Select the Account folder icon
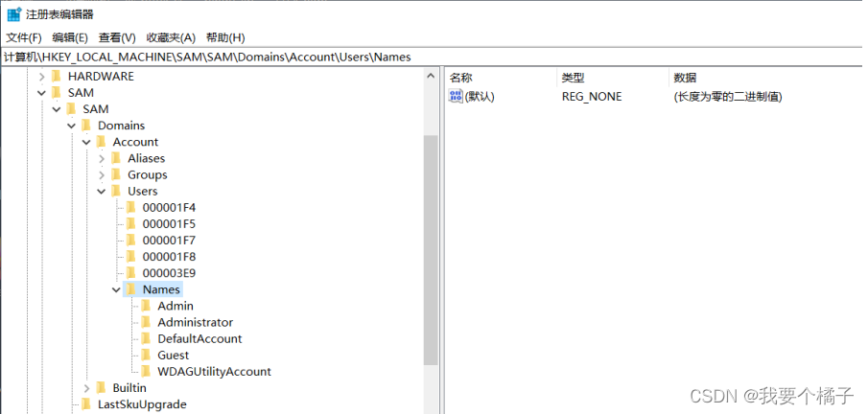Viewport: 868px width, 414px height. coord(101,142)
